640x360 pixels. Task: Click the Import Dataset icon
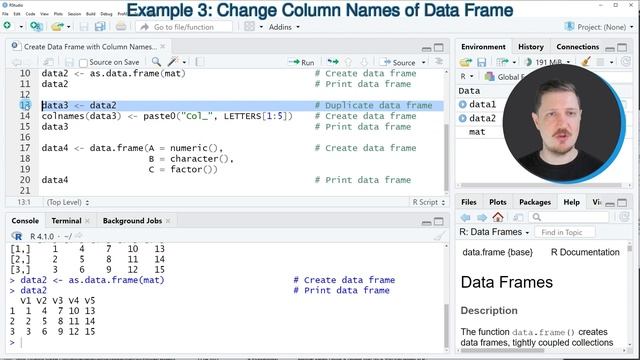tap(502, 62)
